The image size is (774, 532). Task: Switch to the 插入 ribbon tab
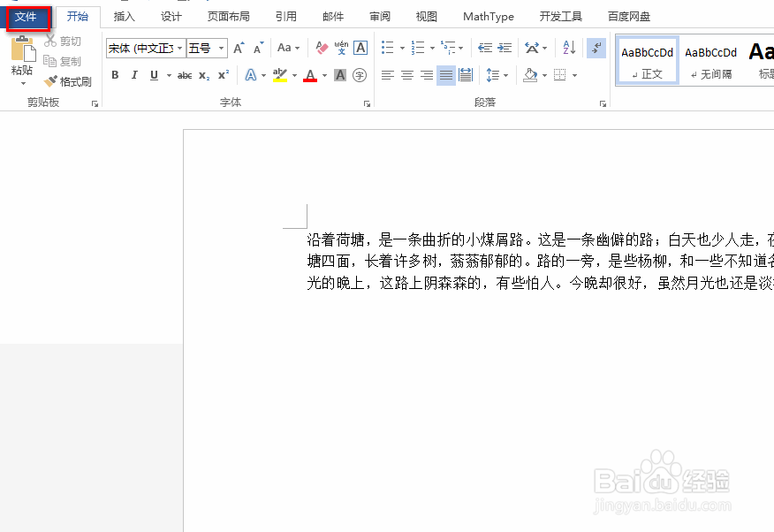point(124,16)
